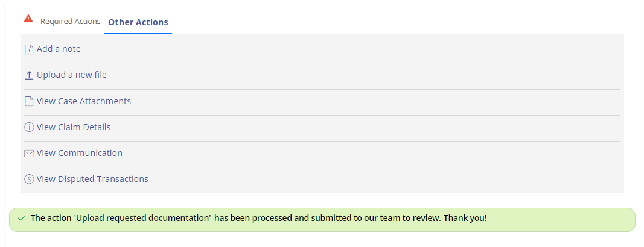Click the dollar circle icon for Disputed Transactions
Screen dimensions: 644x247
pyautogui.click(x=29, y=179)
